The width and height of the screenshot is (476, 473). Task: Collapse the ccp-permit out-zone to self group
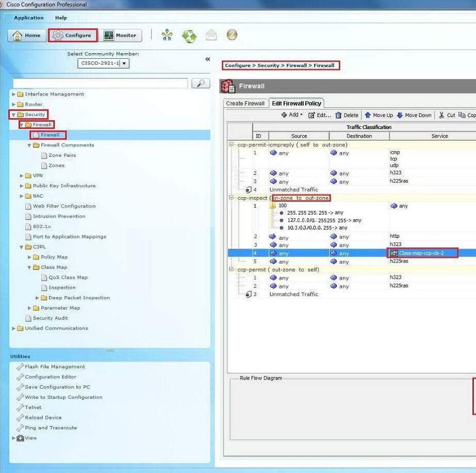(232, 270)
